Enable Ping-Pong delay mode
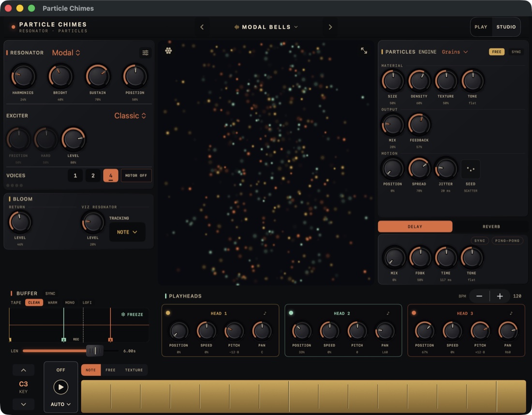The image size is (532, 415). (507, 240)
